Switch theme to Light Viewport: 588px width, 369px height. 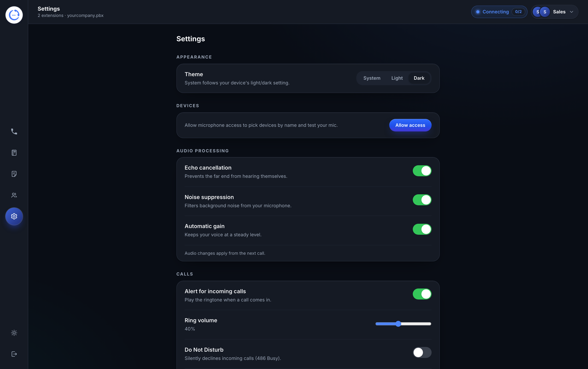tap(397, 78)
